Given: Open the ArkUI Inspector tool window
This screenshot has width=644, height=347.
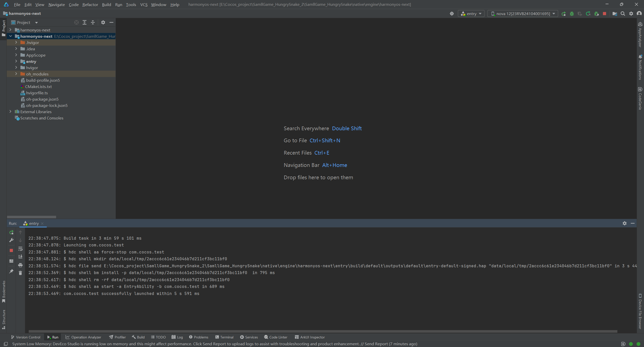Looking at the screenshot, I should click(x=310, y=337).
